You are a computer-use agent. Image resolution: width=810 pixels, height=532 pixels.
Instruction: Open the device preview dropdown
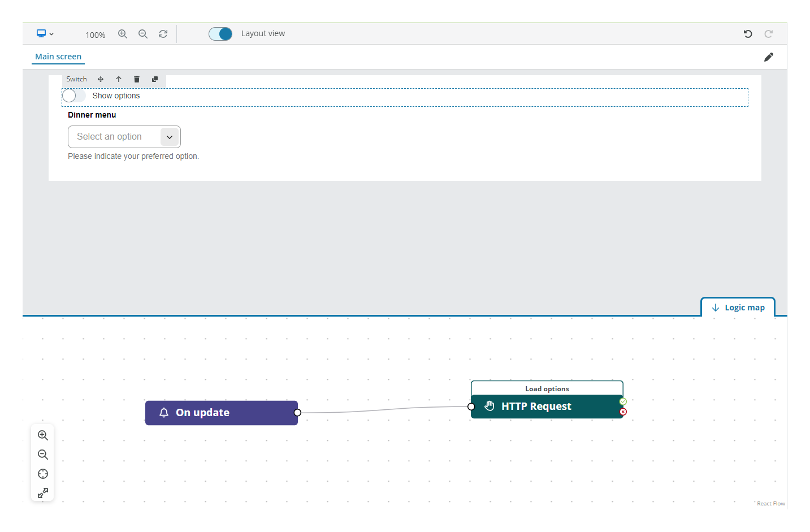45,34
